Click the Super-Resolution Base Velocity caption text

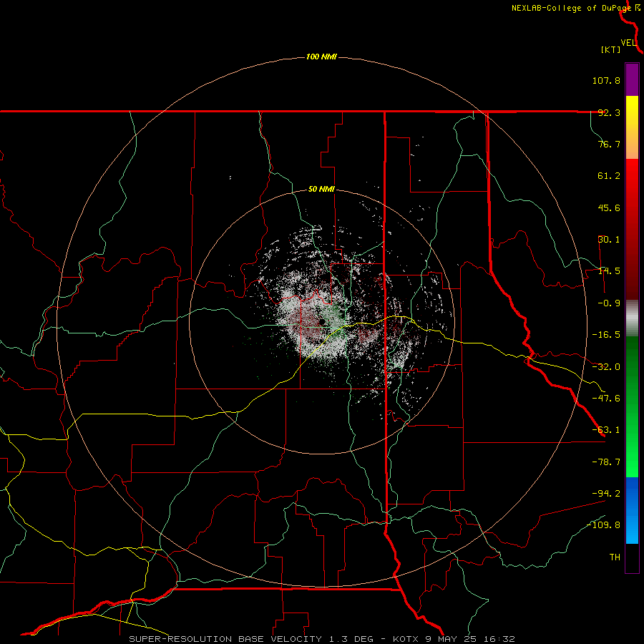pos(321,639)
